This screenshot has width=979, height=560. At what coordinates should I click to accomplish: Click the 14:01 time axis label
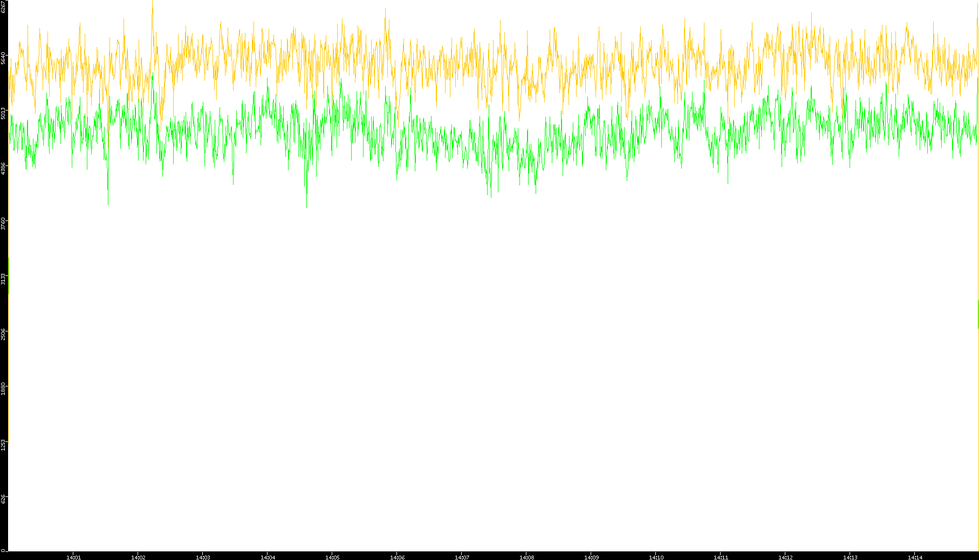(x=73, y=557)
